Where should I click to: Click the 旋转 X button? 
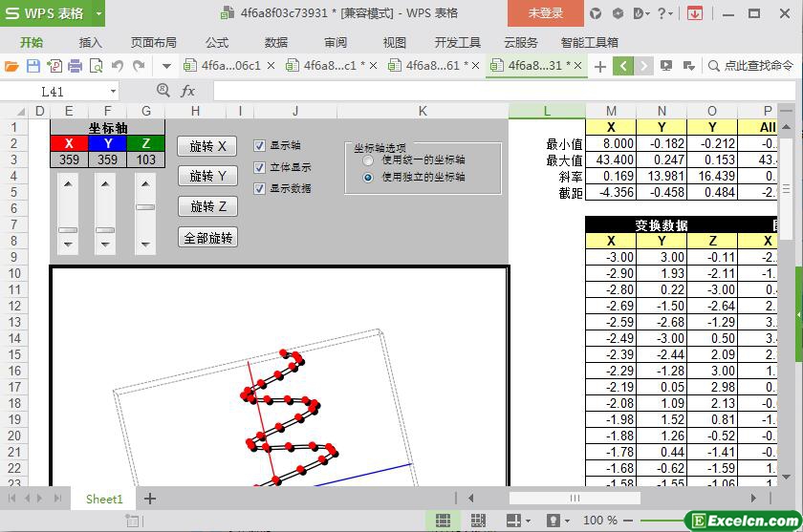point(207,146)
